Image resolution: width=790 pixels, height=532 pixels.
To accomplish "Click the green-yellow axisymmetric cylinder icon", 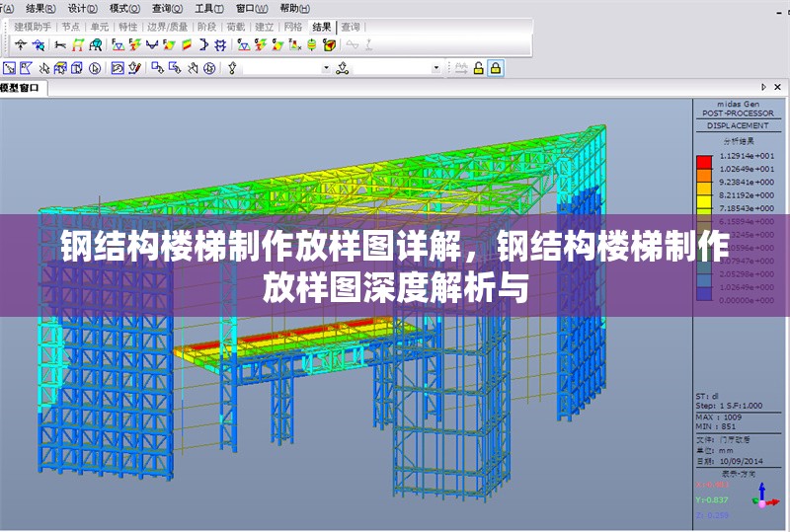I will tap(312, 45).
